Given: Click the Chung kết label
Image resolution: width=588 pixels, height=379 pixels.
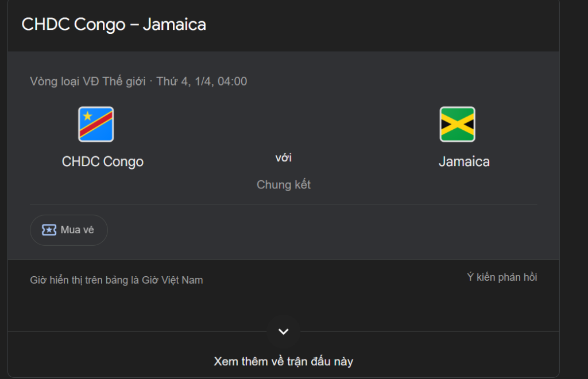Looking at the screenshot, I should [283, 185].
